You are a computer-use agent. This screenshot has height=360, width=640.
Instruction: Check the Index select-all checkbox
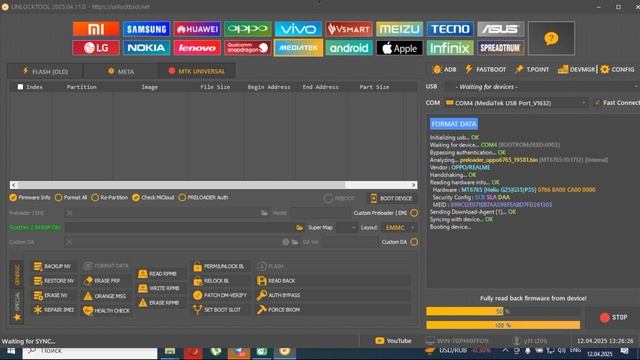click(x=20, y=87)
